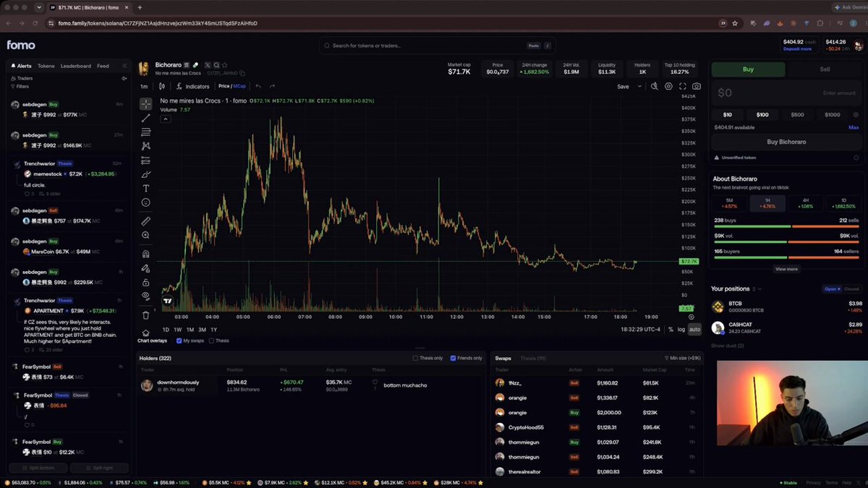The height and width of the screenshot is (488, 868).
Task: Enable the Thesis chart overlay checkbox
Action: (x=211, y=341)
